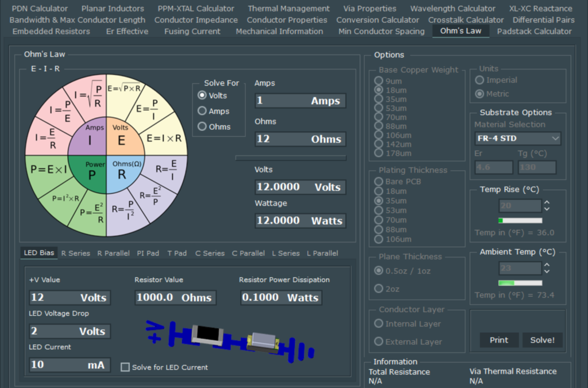Click the LED circuit diagram image

pos(230,340)
